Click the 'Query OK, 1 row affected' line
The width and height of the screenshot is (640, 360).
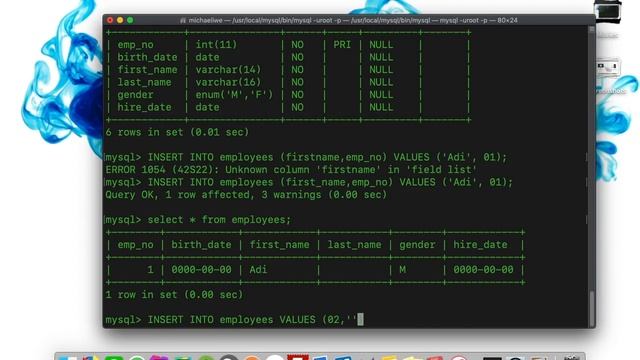(246, 195)
